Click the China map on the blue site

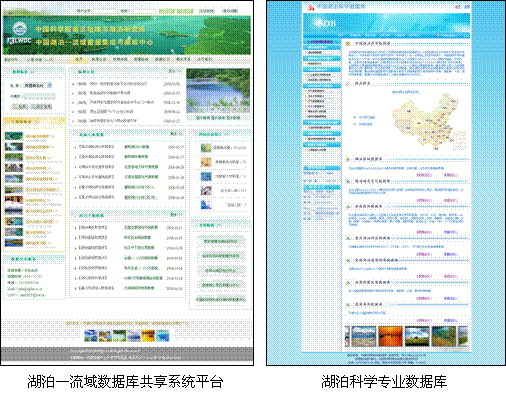(x=428, y=122)
